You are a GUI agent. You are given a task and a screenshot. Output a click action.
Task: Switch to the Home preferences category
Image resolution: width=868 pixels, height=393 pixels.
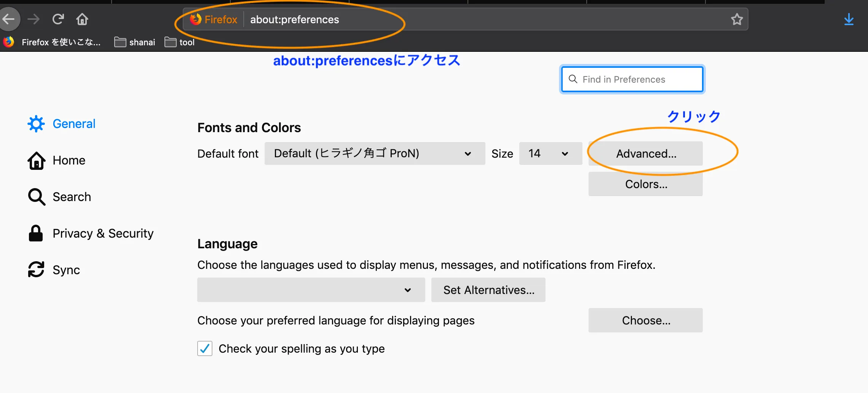click(x=56, y=160)
